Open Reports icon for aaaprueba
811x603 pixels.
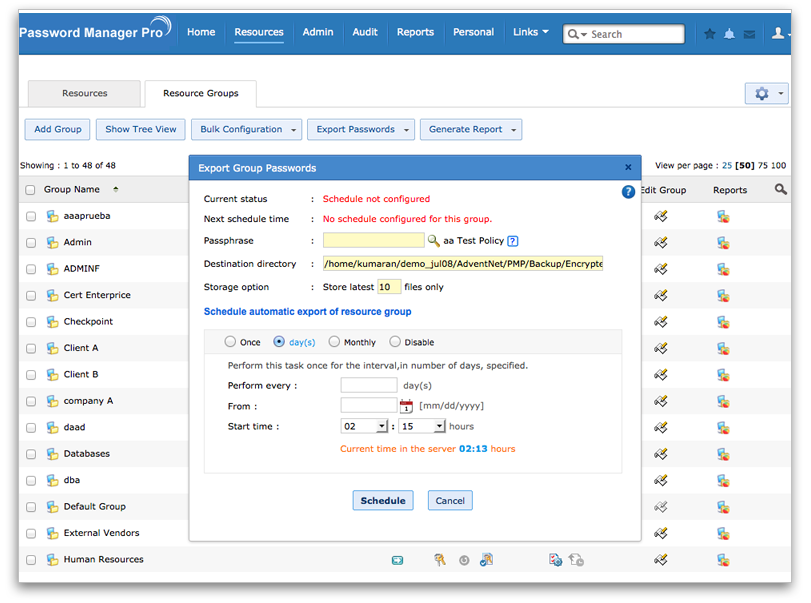point(723,217)
